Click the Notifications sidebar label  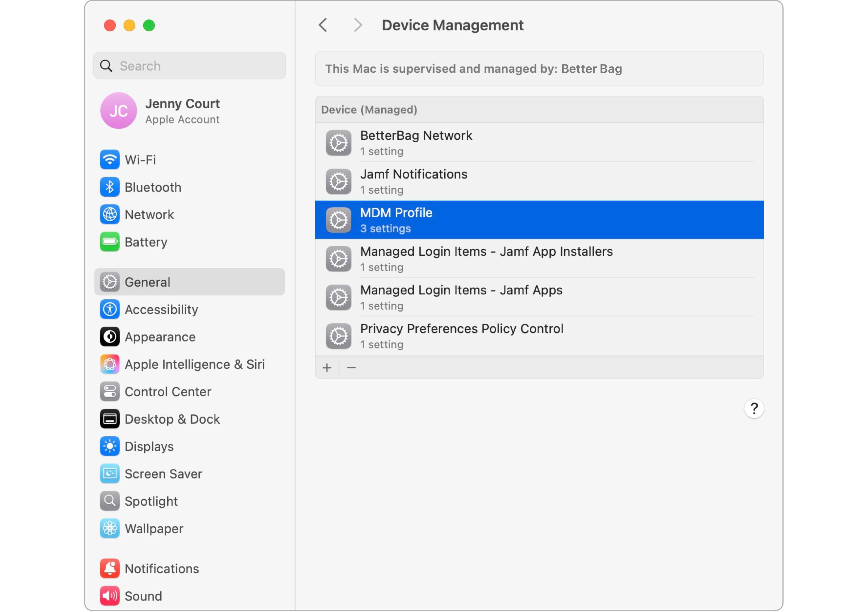click(162, 569)
